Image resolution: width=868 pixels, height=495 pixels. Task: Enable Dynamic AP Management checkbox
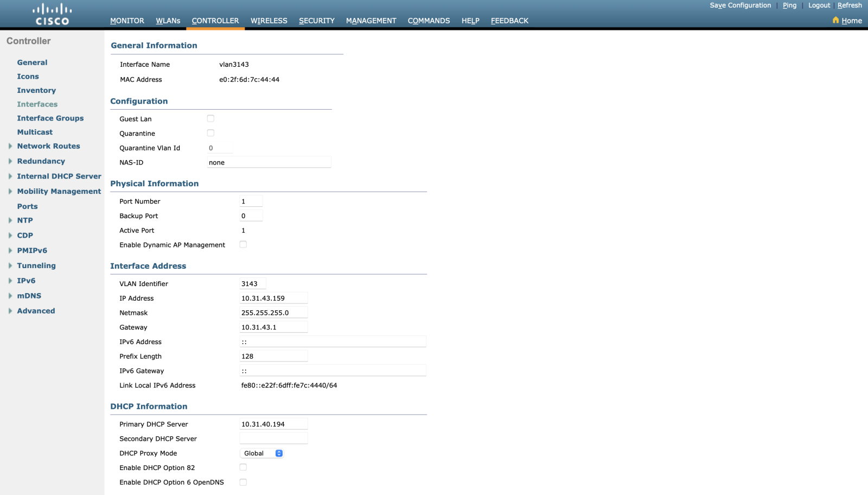coord(243,245)
